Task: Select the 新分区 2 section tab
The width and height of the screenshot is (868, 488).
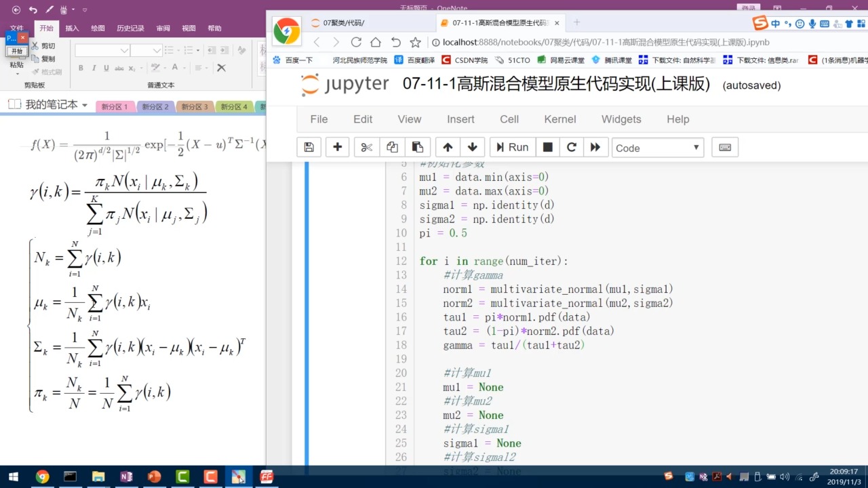Action: pyautogui.click(x=155, y=106)
